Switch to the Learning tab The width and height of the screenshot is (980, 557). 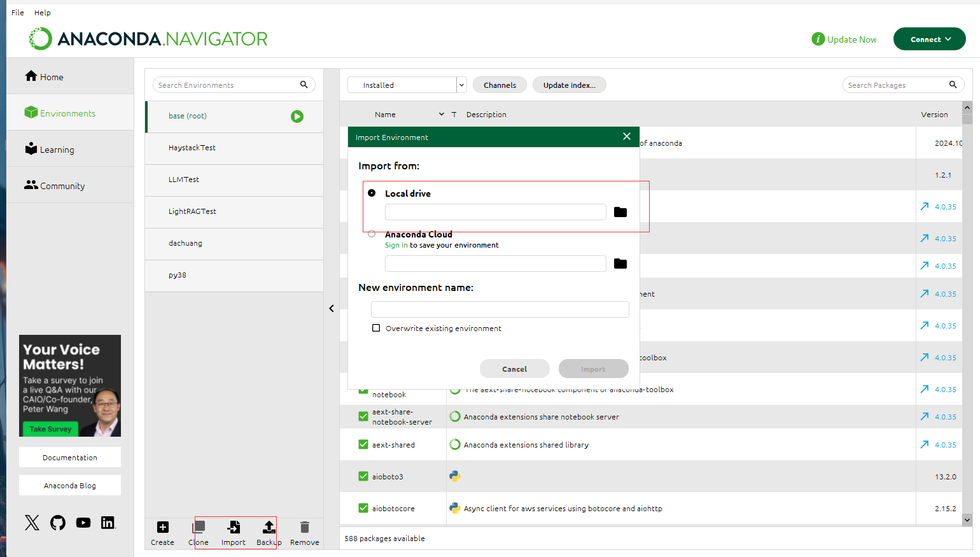(x=57, y=150)
